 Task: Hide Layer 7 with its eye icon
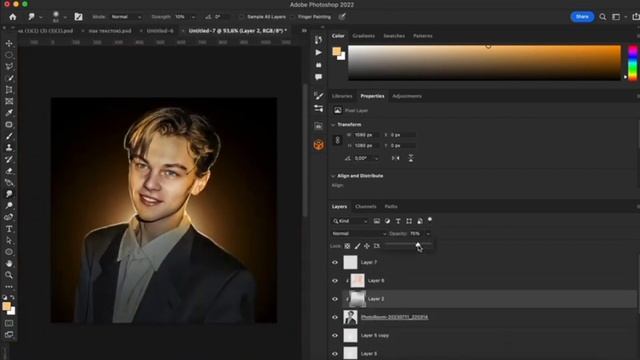coord(335,262)
